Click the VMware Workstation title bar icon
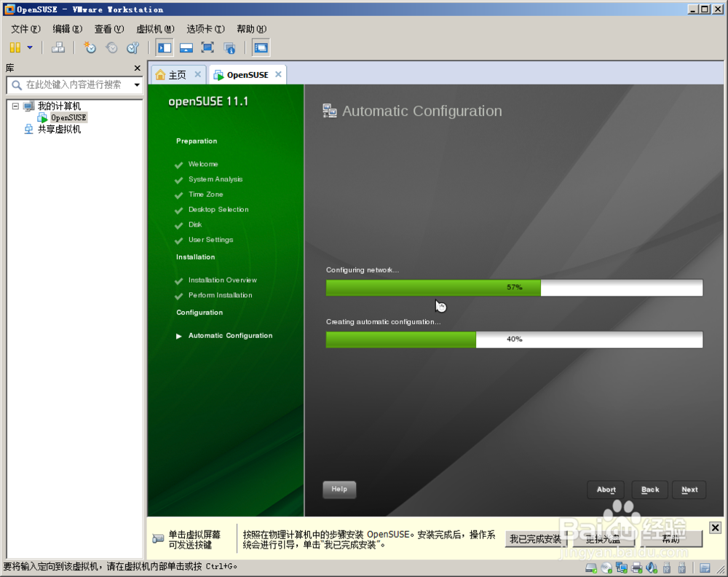The width and height of the screenshot is (728, 577). coord(9,9)
